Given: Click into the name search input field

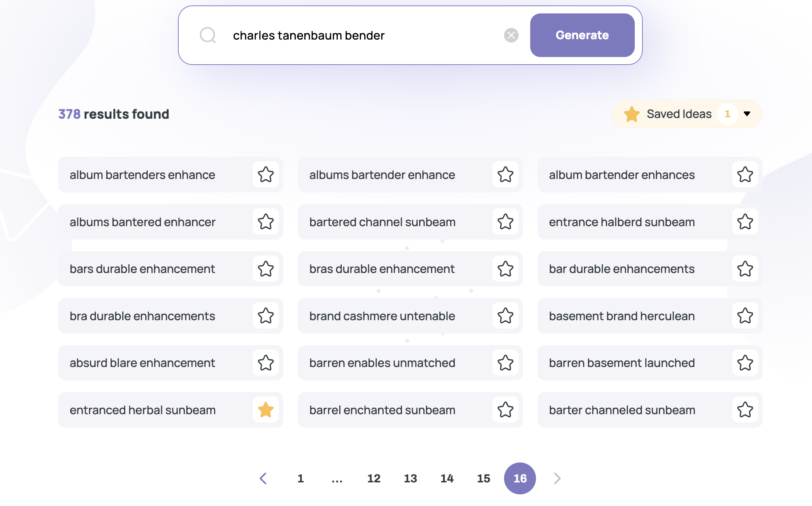Looking at the screenshot, I should pos(363,35).
